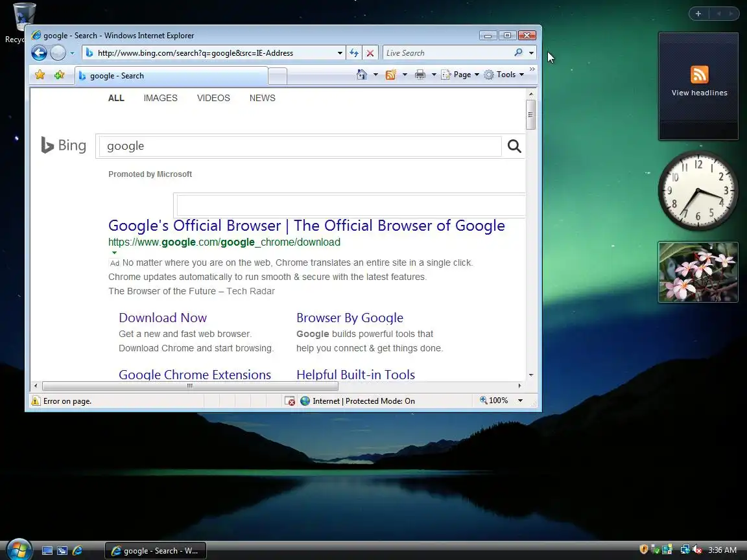Screen dimensions: 747x560
Task: Click the RSS Feeds toolbar icon
Action: [390, 75]
